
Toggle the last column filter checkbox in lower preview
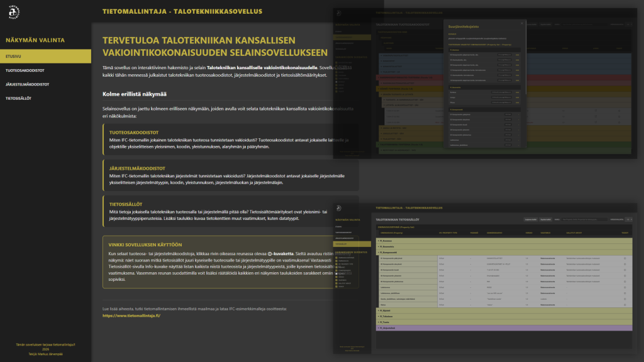tap(336, 287)
